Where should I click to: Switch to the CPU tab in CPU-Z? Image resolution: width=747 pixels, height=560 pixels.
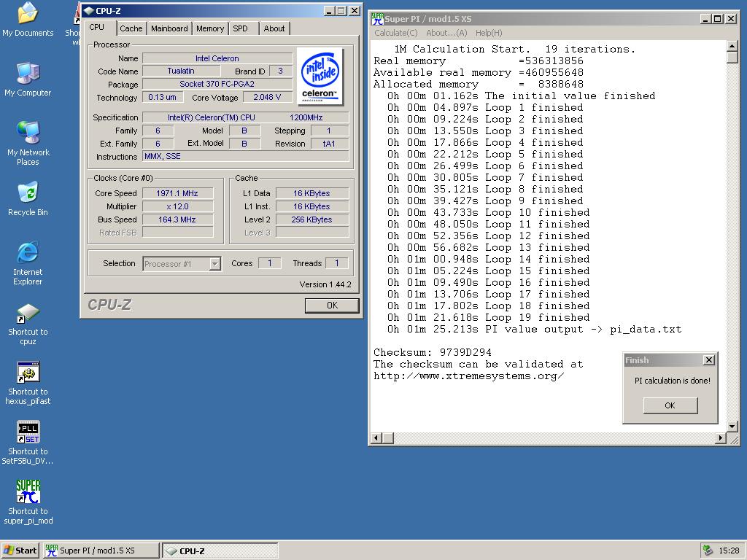[x=97, y=27]
